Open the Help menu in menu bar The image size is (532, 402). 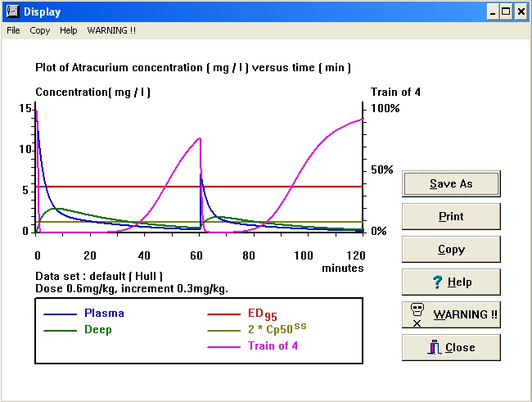69,30
